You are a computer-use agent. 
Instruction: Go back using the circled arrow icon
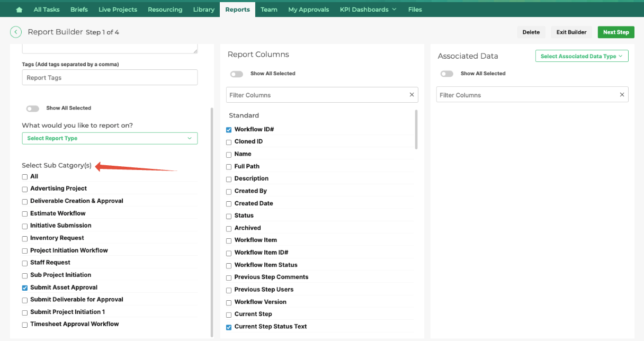16,32
